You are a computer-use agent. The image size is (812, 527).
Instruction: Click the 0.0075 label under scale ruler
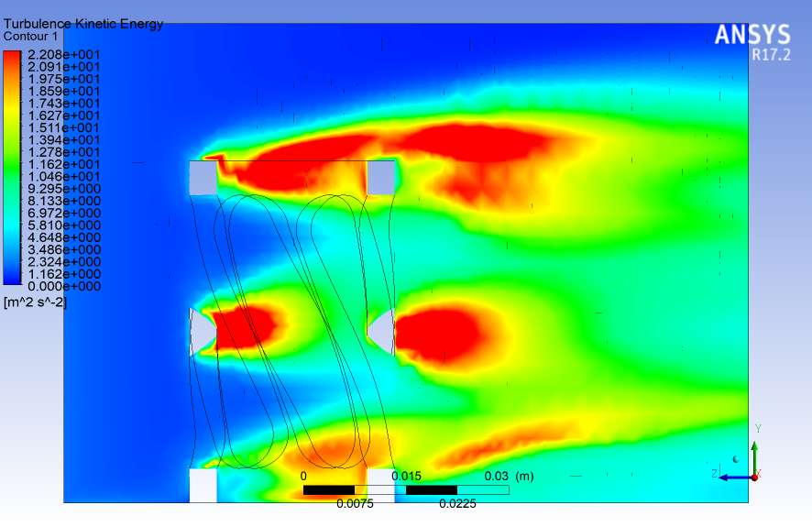tap(355, 503)
